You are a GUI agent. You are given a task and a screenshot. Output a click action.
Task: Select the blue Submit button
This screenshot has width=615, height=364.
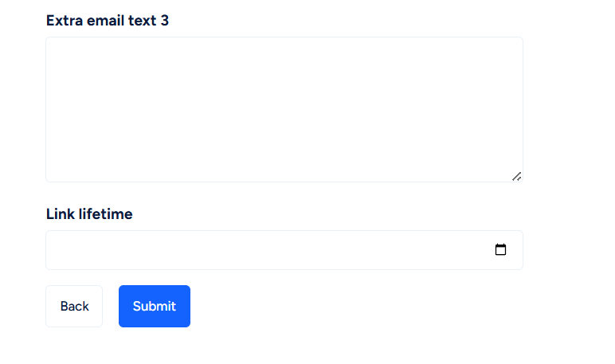click(155, 306)
